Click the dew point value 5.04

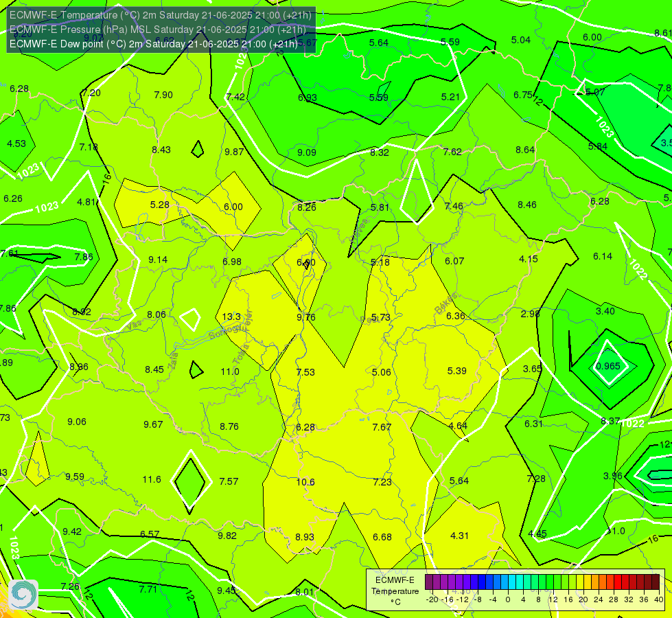point(521,40)
